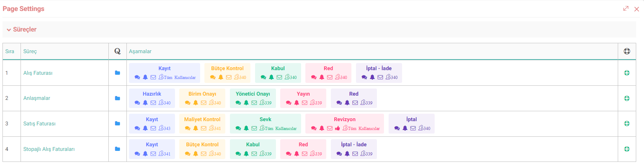Click envelope icon in Yönetici Onayı stage

coord(254,103)
